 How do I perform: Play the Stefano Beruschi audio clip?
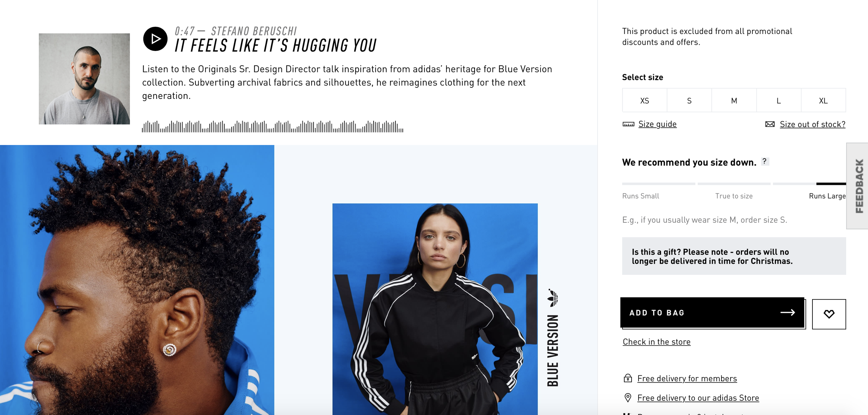point(155,39)
